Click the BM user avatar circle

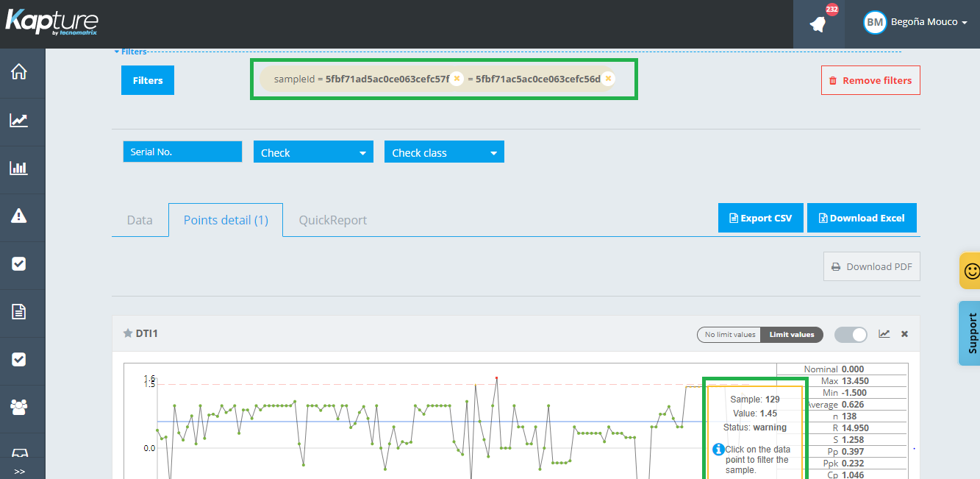coord(875,22)
